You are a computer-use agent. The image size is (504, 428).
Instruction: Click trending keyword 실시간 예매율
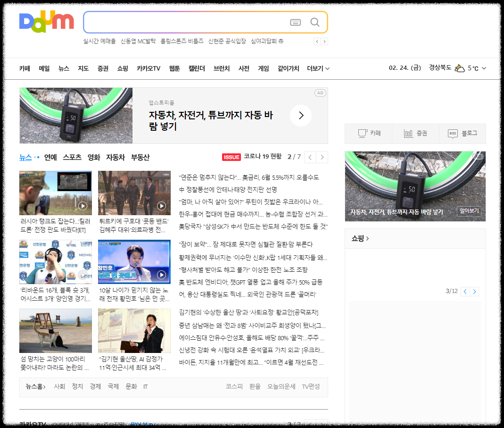point(99,41)
